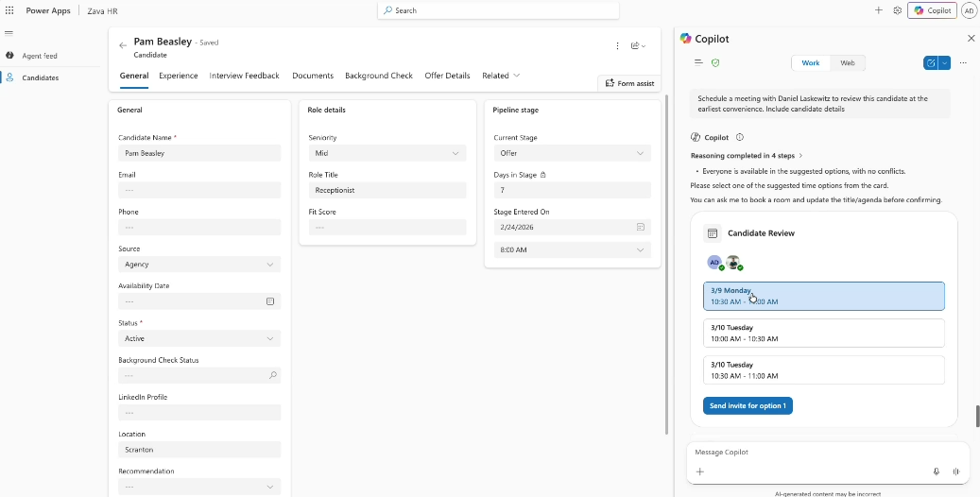Open the app launcher waffle icon
This screenshot has width=980, height=497.
click(9, 10)
